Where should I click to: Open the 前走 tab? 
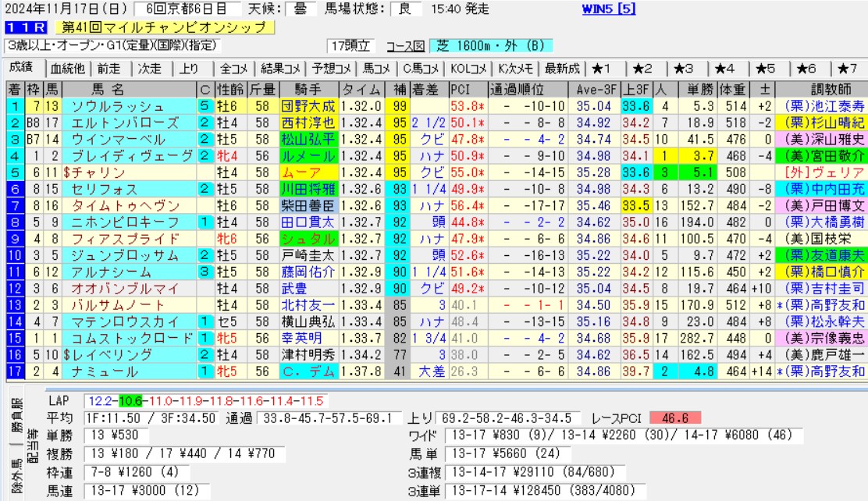coord(109,68)
